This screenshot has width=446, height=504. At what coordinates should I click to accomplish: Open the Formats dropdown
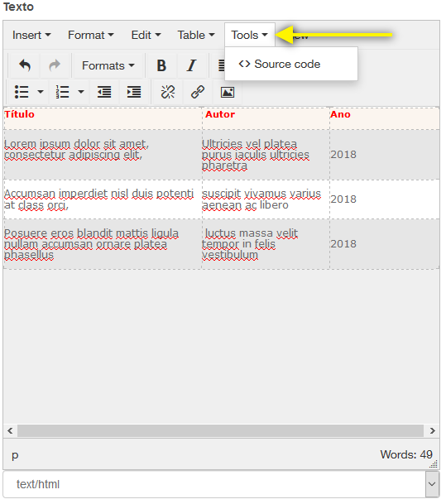[108, 65]
